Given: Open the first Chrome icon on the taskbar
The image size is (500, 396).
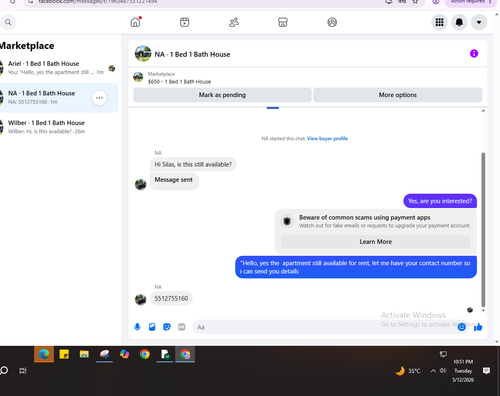Looking at the screenshot, I should tap(145, 354).
